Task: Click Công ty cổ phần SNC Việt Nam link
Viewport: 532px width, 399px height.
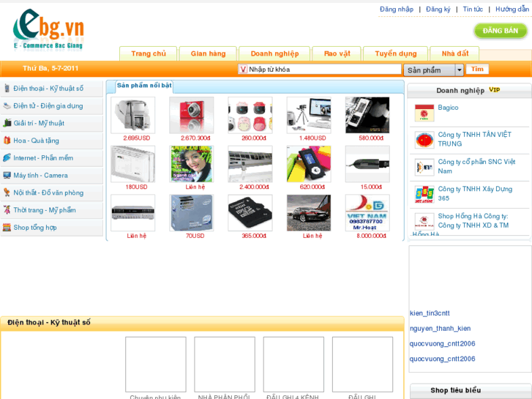Action: (x=476, y=166)
